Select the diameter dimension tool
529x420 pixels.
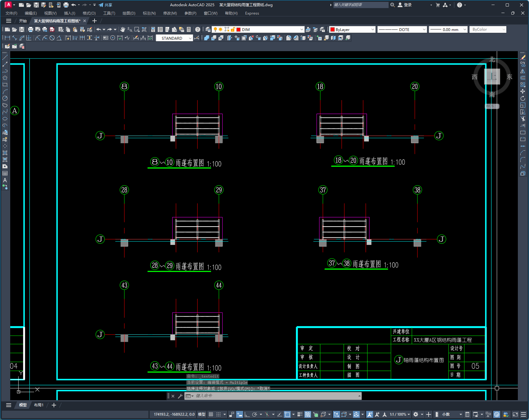pyautogui.click(x=52, y=38)
